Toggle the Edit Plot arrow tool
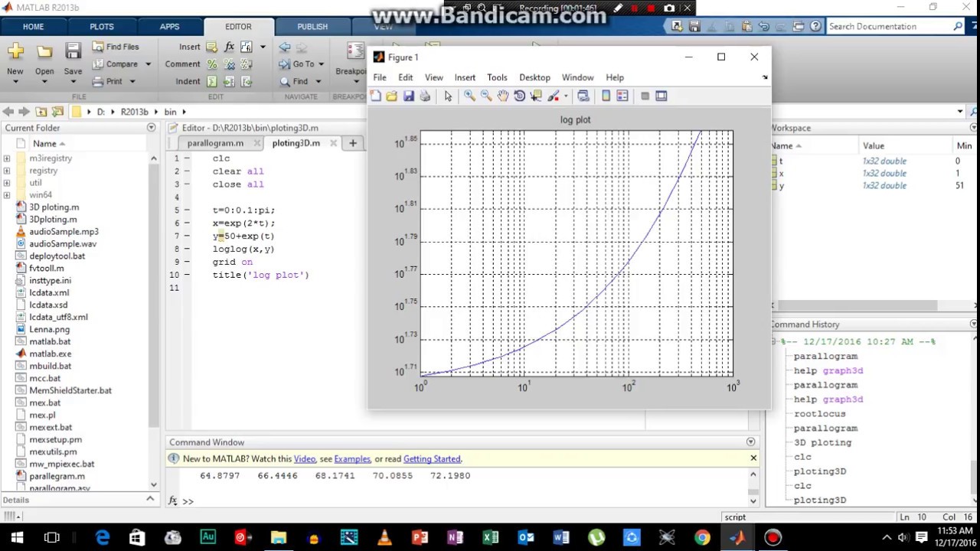 448,96
